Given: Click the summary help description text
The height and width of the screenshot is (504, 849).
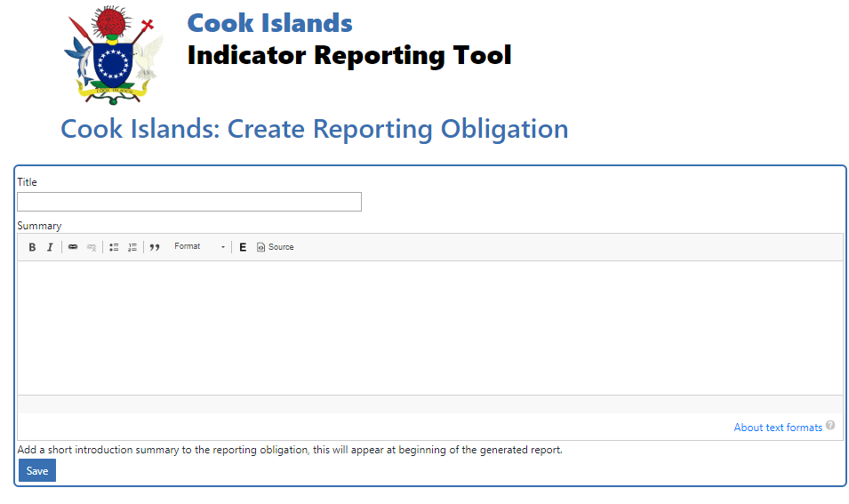Looking at the screenshot, I should pyautogui.click(x=290, y=450).
